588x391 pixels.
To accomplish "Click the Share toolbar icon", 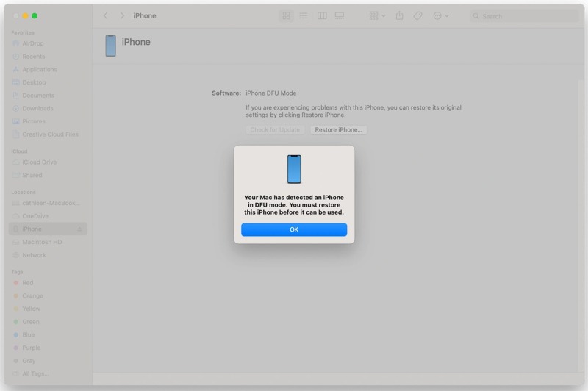I will 399,15.
